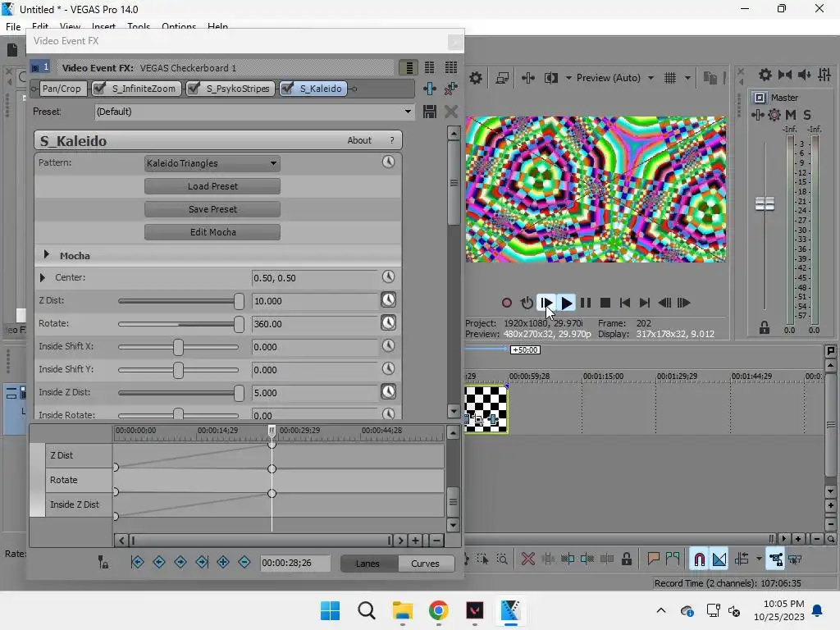Create a keyframe with the plus diamond
The height and width of the screenshot is (630, 840).
click(x=223, y=562)
